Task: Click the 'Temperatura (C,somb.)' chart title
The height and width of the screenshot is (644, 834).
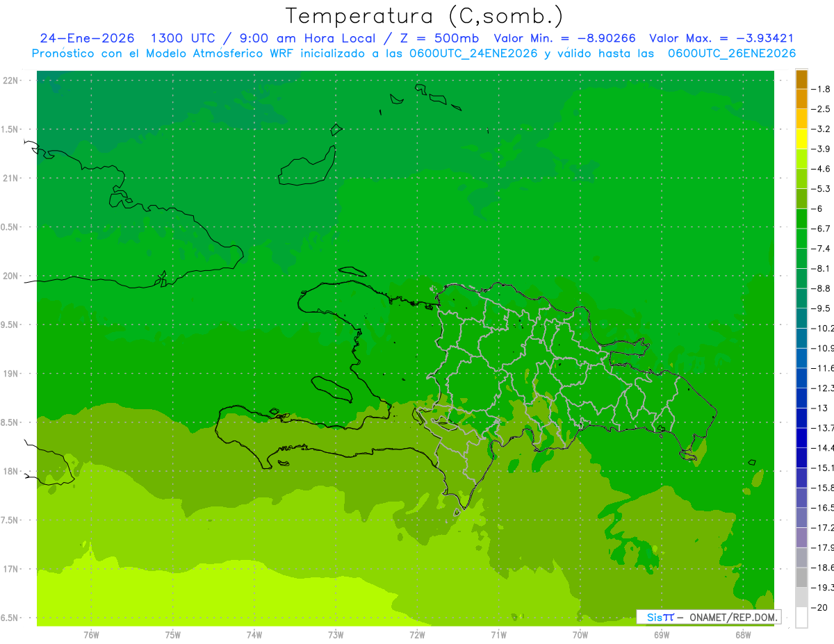Action: pos(425,16)
